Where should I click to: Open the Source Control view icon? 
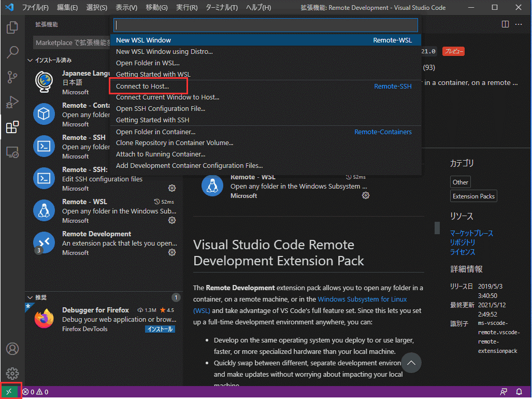12,77
